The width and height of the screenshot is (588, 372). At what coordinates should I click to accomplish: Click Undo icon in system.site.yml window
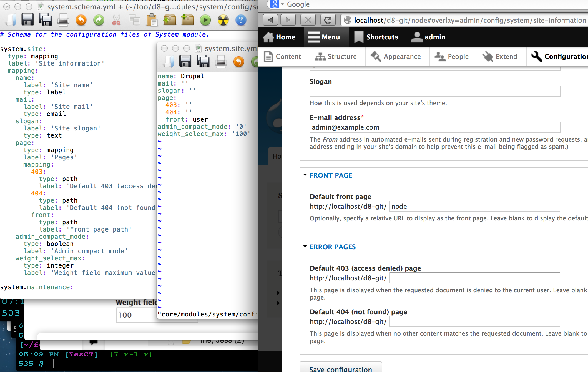pyautogui.click(x=239, y=61)
